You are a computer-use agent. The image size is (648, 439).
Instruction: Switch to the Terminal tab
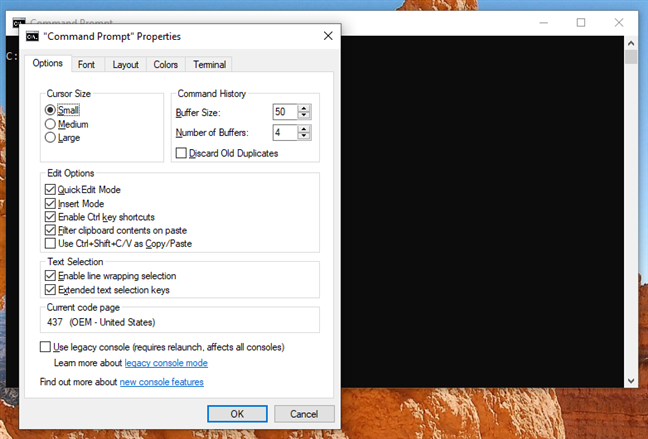point(210,64)
